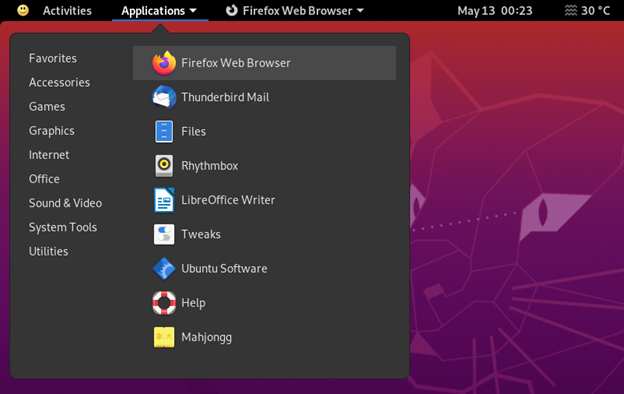Click the Rhythmbox label
Screen dimensions: 624x394
209,166
